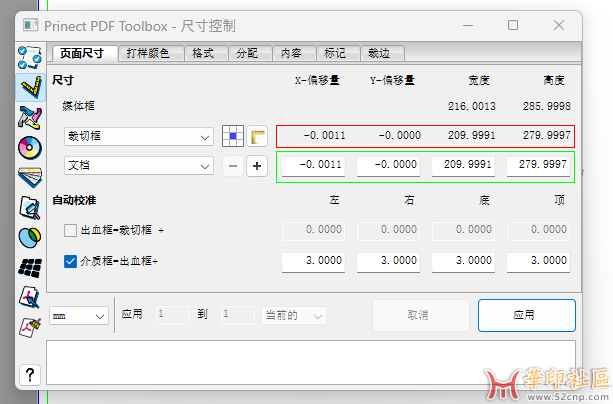Click the disabled 出血框 左 field
The image size is (613, 404).
313,231
